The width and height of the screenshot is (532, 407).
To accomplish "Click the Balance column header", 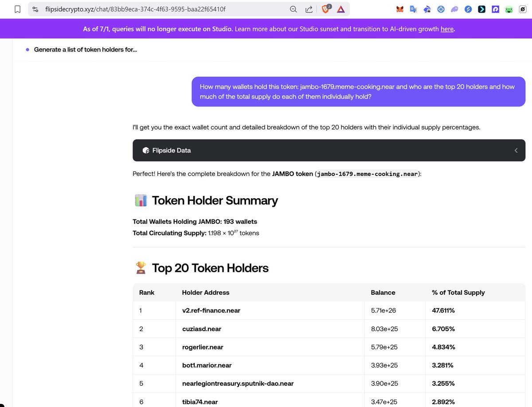I will click(383, 293).
